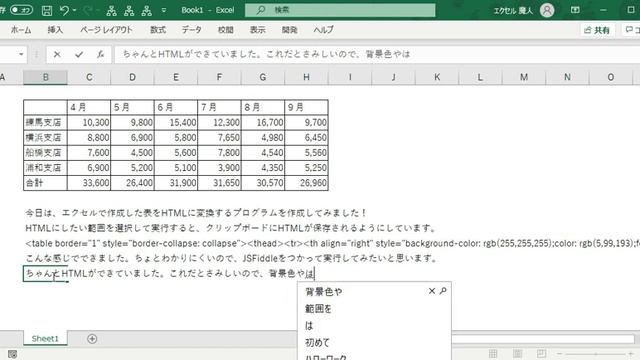Choose IME suggestion は
640x360 pixels.
tap(309, 326)
